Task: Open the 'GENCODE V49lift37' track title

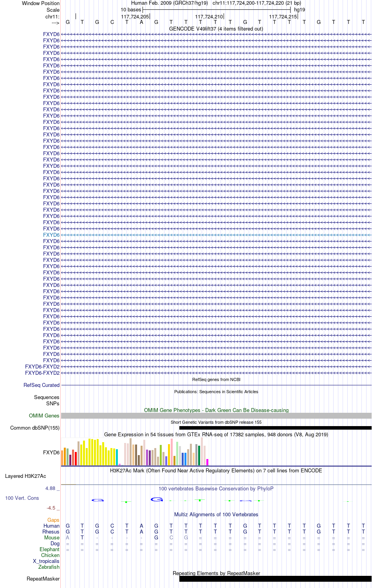Action: (216, 29)
